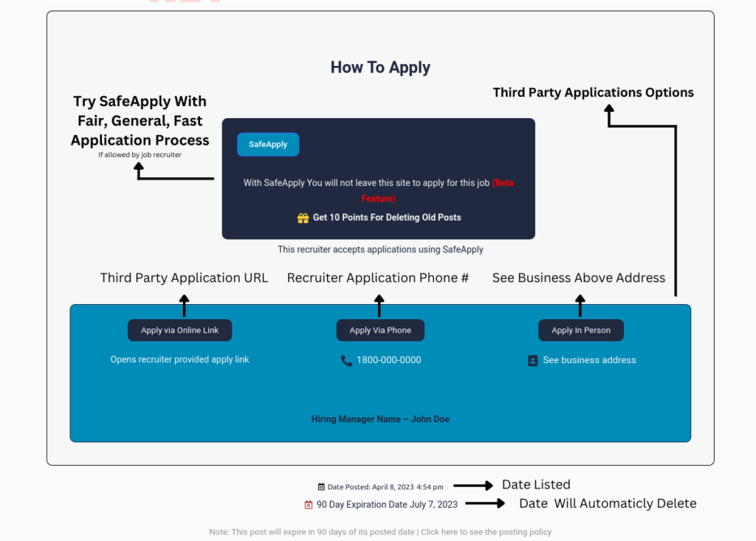This screenshot has width=756, height=541.
Task: Click 'Click here to see the posting policy'
Action: (x=486, y=532)
